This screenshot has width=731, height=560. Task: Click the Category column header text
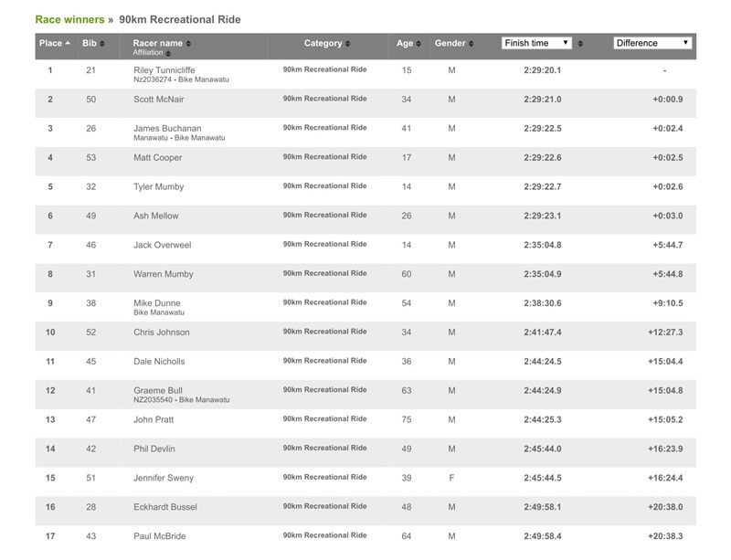coord(323,44)
